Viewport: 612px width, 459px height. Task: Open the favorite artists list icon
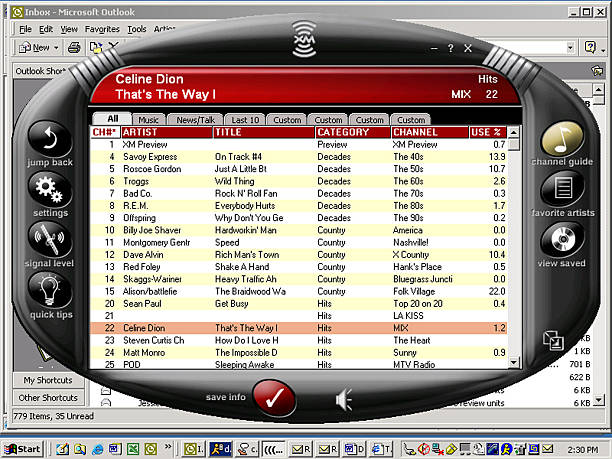[562, 189]
